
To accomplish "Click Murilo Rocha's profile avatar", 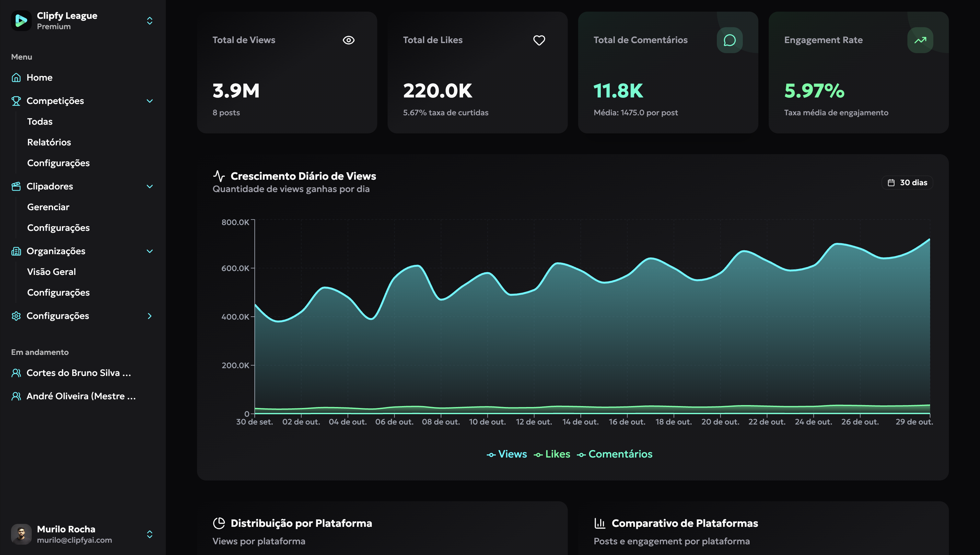I will pyautogui.click(x=21, y=534).
